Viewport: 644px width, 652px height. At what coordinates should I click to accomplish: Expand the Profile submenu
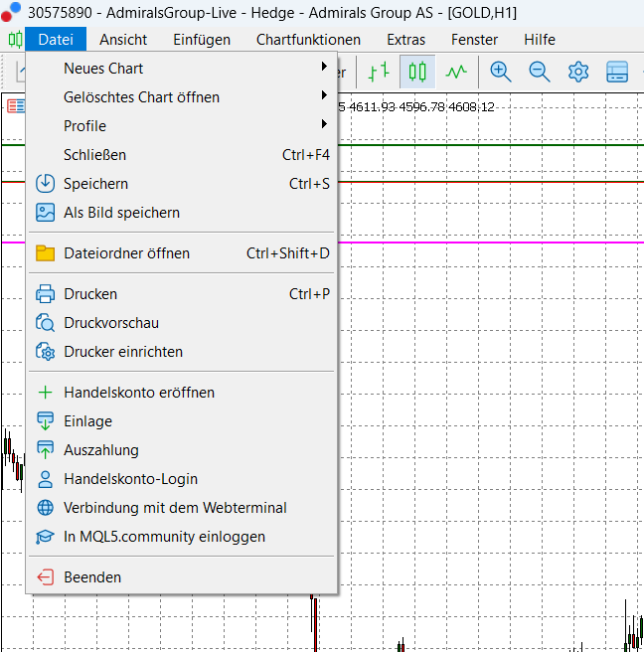tap(182, 126)
